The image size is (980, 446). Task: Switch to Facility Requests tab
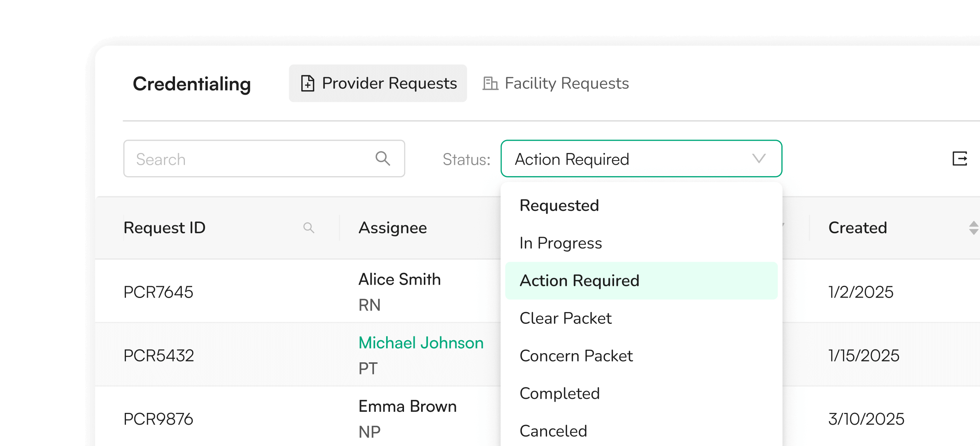tap(555, 83)
